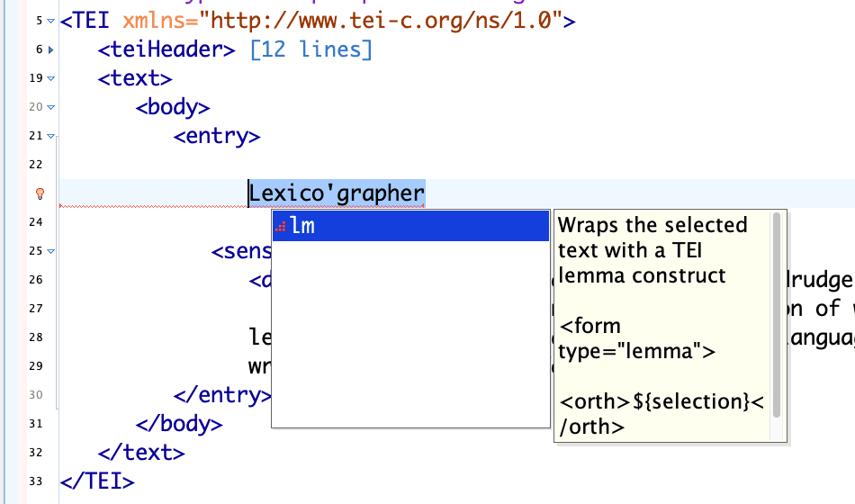
Task: Collapse the text element at line 19
Action: (x=50, y=79)
